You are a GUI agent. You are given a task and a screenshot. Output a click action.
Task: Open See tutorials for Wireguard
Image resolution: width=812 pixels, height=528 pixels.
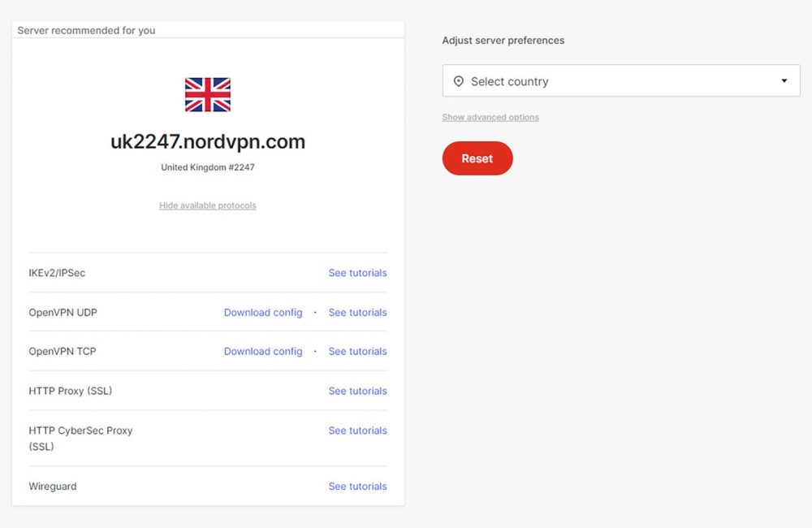click(357, 487)
